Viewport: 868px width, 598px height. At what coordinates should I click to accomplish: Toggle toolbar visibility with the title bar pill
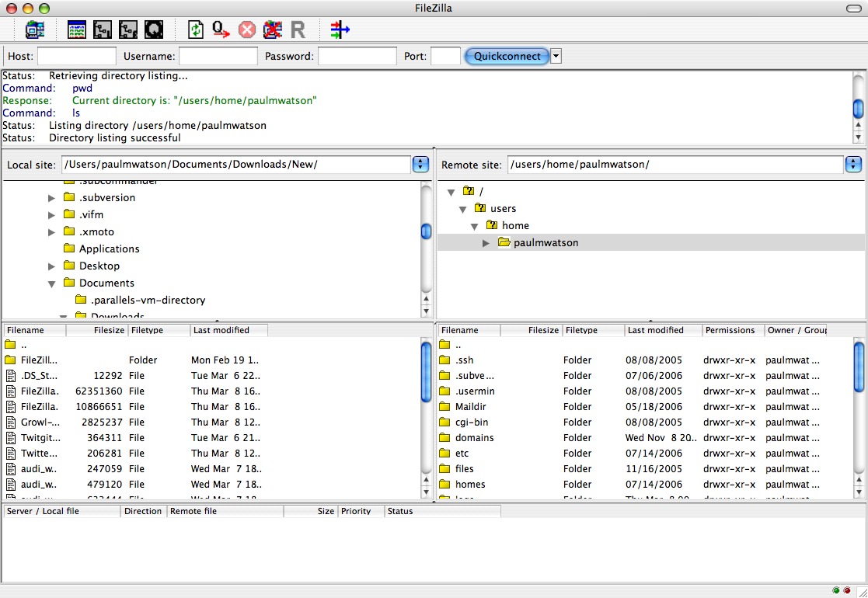coord(854,9)
